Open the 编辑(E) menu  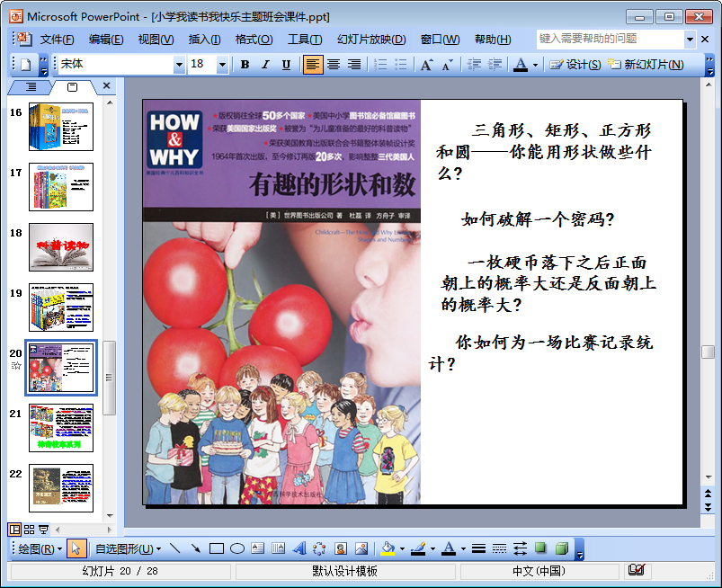coord(106,40)
